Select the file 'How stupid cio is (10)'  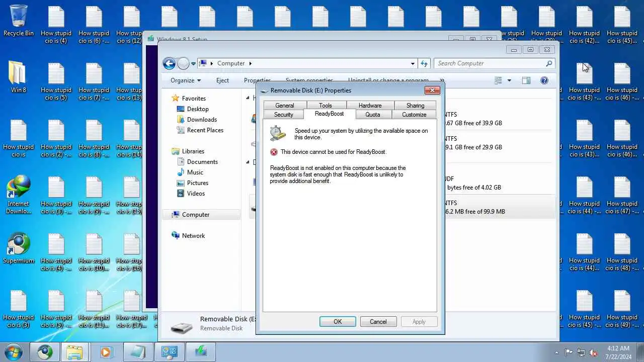(94, 252)
